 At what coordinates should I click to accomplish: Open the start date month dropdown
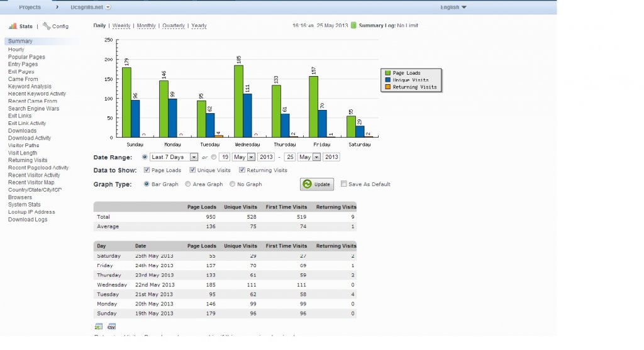click(251, 157)
